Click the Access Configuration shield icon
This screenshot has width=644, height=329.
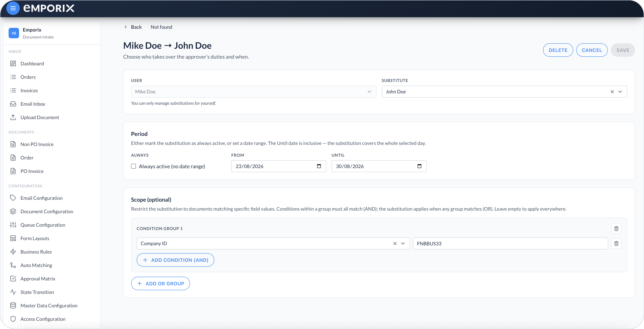click(13, 319)
